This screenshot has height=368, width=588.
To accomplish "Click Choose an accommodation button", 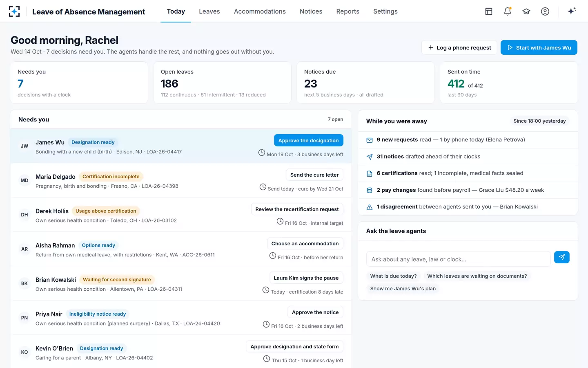I will 305,243.
